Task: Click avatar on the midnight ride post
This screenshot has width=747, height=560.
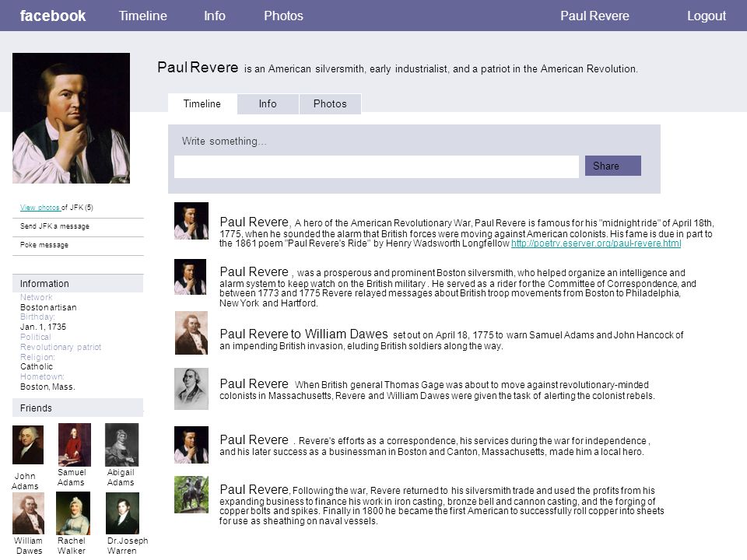Action: coord(191,220)
